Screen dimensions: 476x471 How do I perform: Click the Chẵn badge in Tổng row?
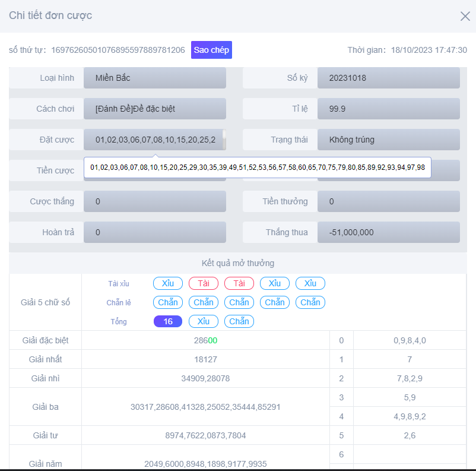coord(239,321)
